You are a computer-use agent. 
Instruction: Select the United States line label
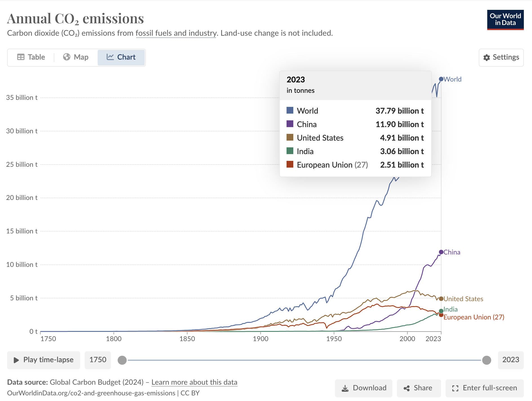pyautogui.click(x=463, y=299)
